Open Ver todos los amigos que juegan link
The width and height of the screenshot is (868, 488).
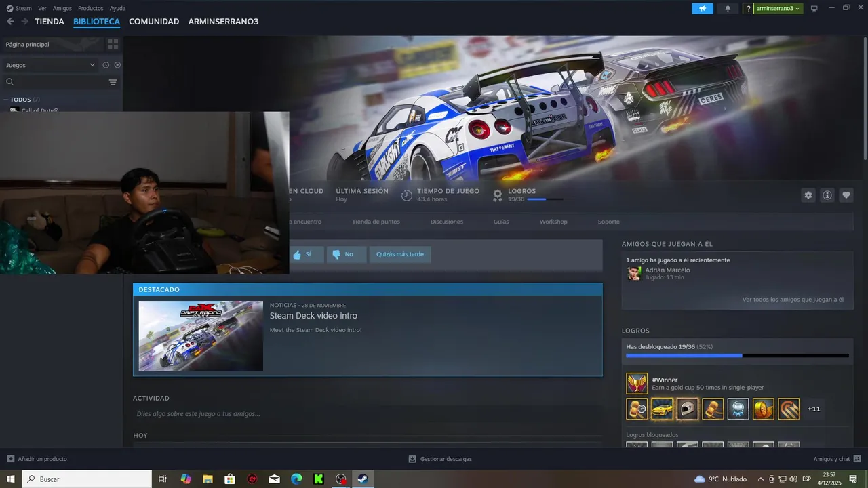[x=793, y=299]
